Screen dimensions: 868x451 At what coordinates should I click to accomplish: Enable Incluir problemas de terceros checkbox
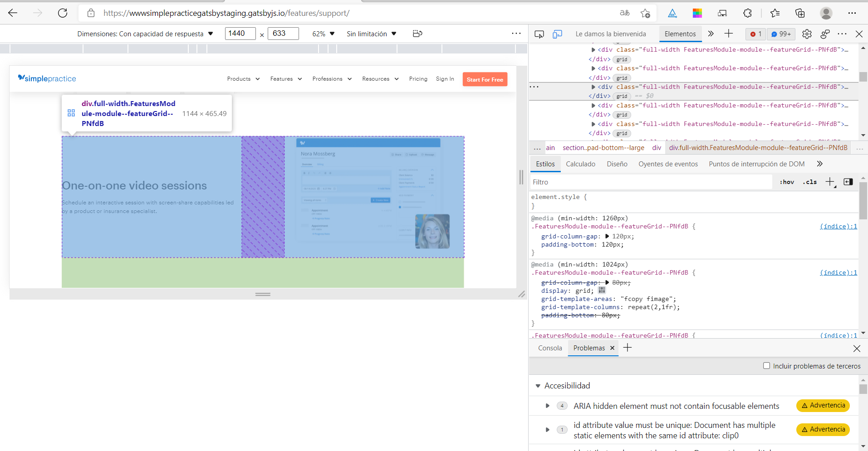767,366
